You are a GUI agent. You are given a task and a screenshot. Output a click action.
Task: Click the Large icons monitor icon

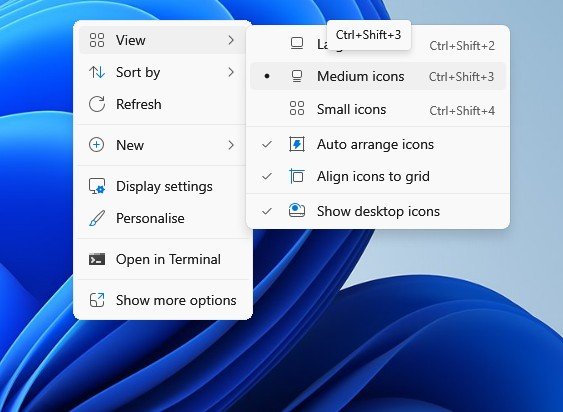(x=297, y=43)
